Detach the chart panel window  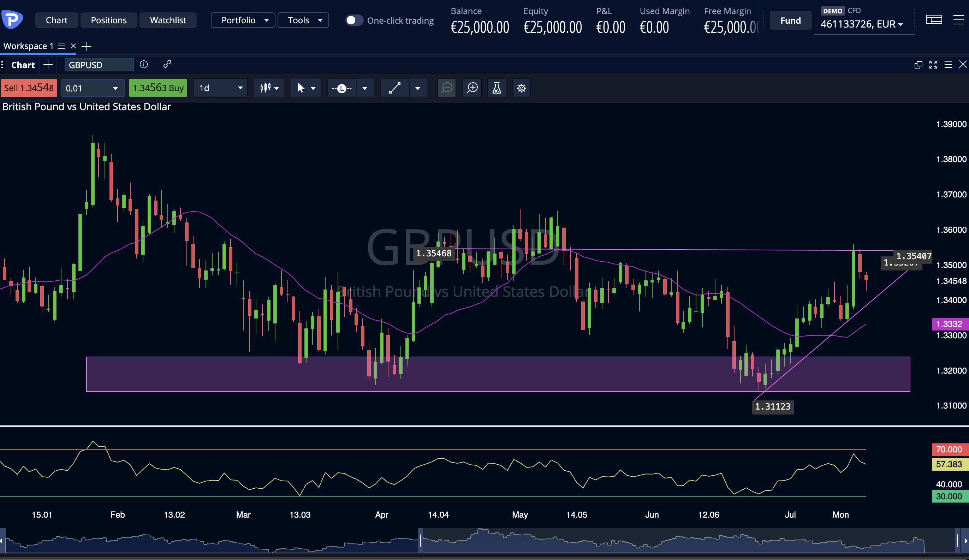point(919,65)
